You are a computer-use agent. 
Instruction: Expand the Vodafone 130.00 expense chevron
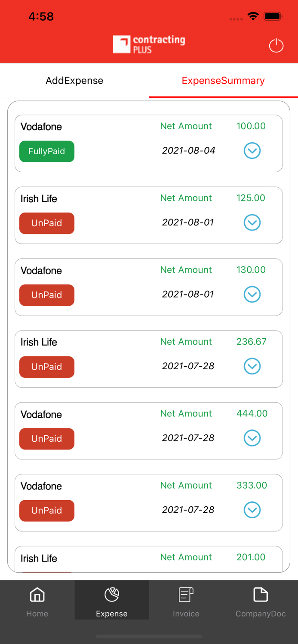[x=252, y=295]
